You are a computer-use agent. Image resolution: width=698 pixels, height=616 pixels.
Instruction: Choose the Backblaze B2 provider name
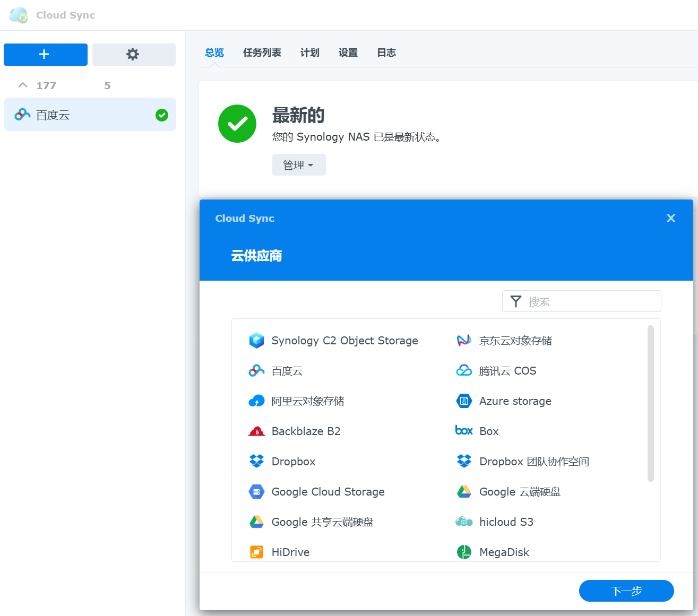pos(306,431)
